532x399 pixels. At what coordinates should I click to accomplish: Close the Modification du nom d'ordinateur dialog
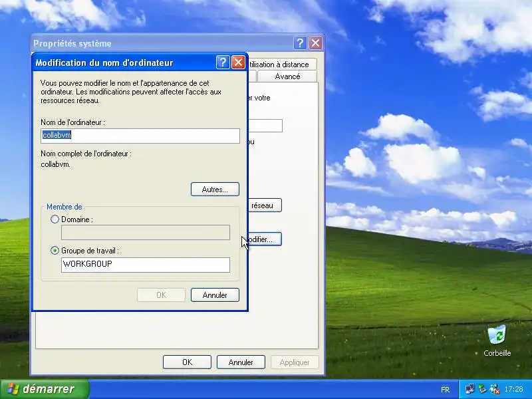pos(238,63)
